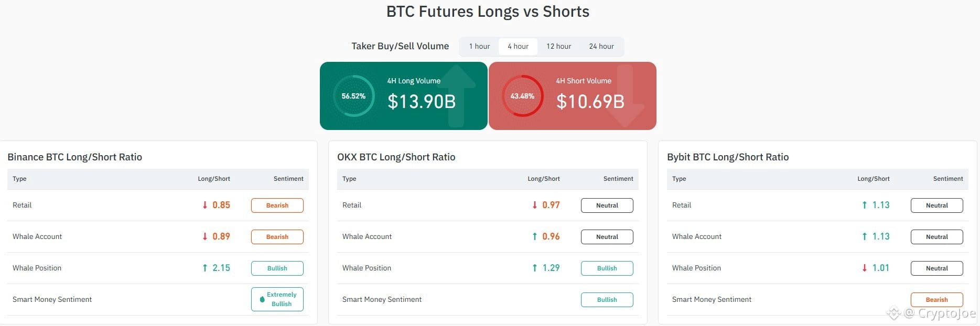This screenshot has width=980, height=326.
Task: Click the Binance Retail Bearish sentiment badge
Action: (x=277, y=205)
